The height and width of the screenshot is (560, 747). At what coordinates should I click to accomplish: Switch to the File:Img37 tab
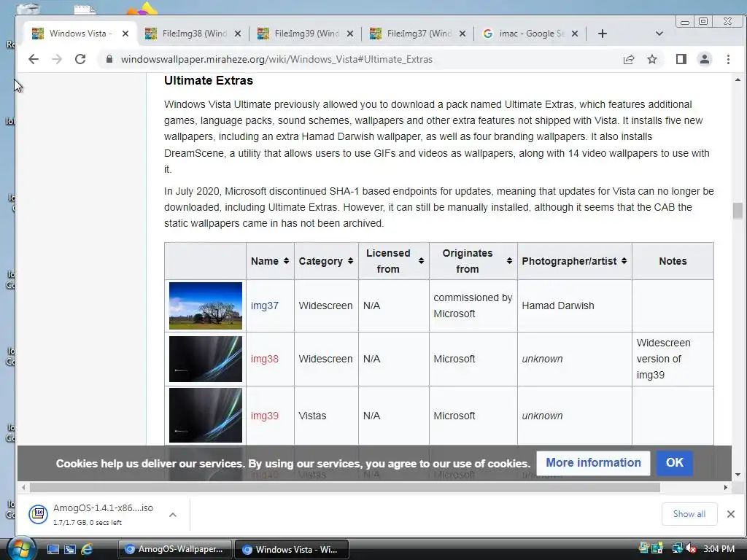(419, 34)
